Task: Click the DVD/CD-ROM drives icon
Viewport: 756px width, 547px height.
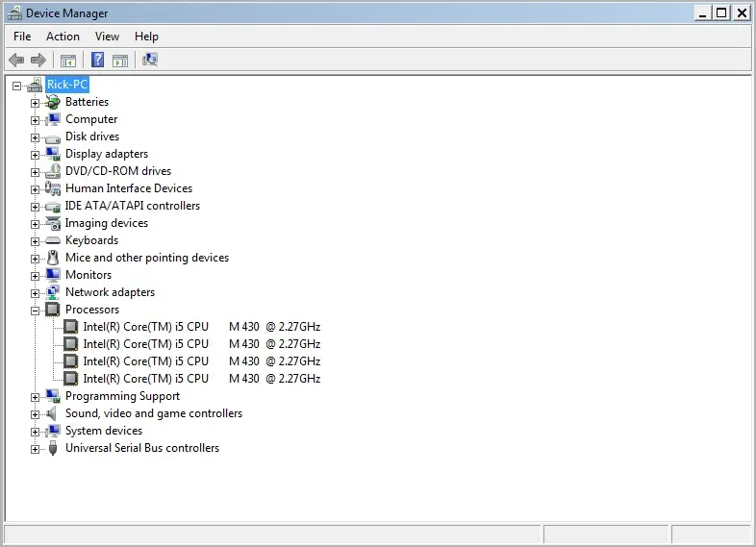Action: 53,171
